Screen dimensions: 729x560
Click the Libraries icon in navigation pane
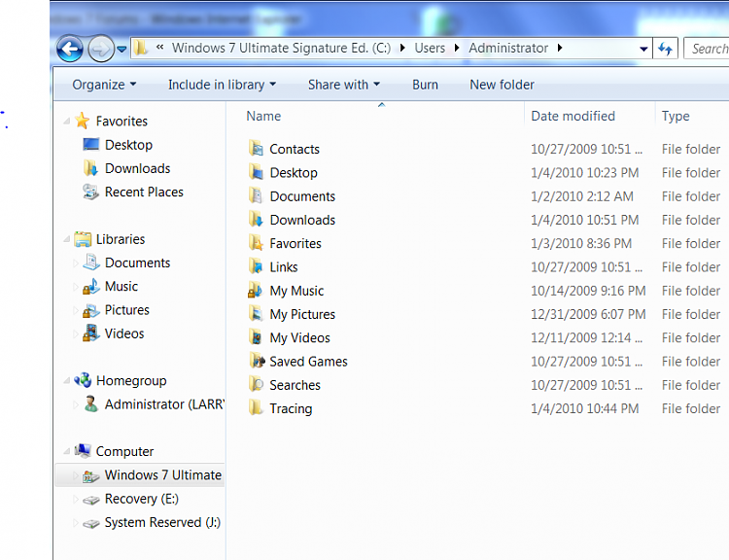(83, 239)
